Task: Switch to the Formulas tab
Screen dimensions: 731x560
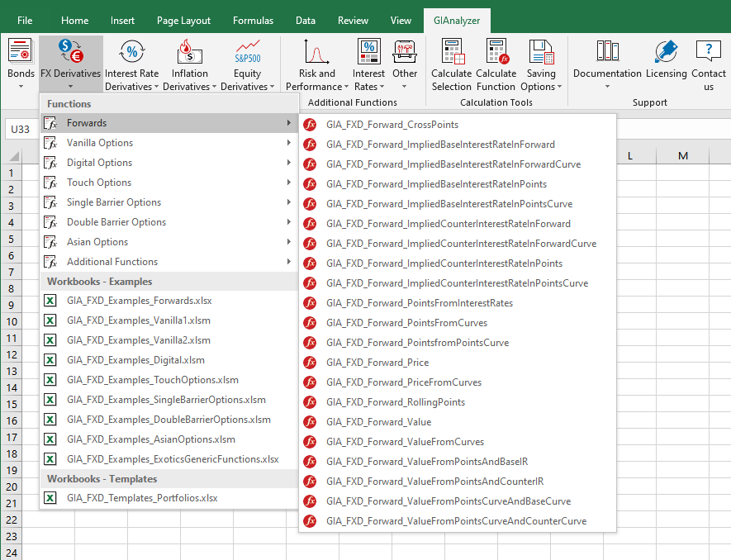Action: pyautogui.click(x=253, y=21)
